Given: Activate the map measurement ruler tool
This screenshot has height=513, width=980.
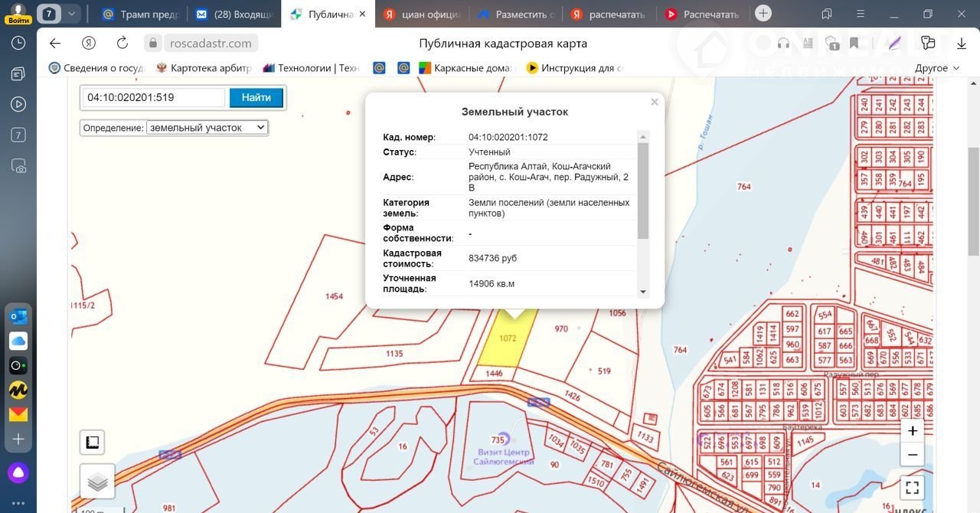Looking at the screenshot, I should pos(92,443).
